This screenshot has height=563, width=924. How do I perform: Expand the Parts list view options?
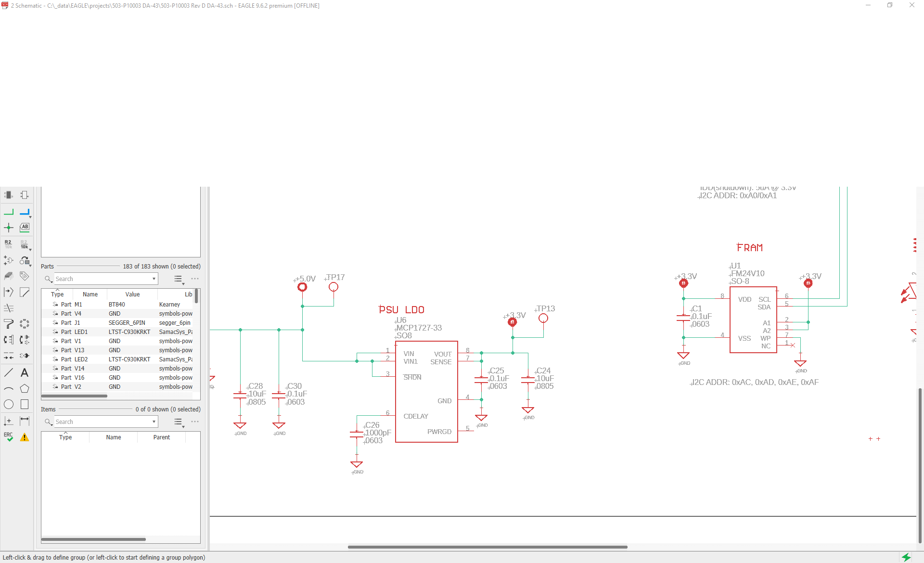click(x=179, y=279)
